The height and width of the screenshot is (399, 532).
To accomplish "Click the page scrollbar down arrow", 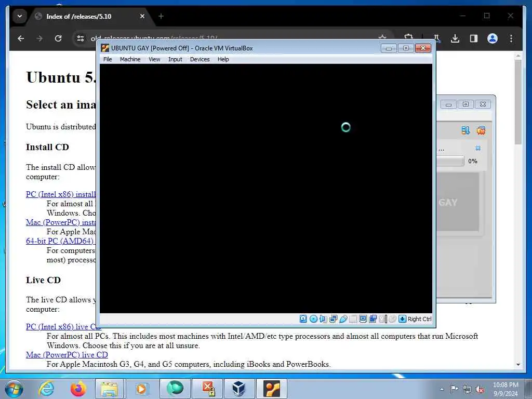I will (518, 364).
